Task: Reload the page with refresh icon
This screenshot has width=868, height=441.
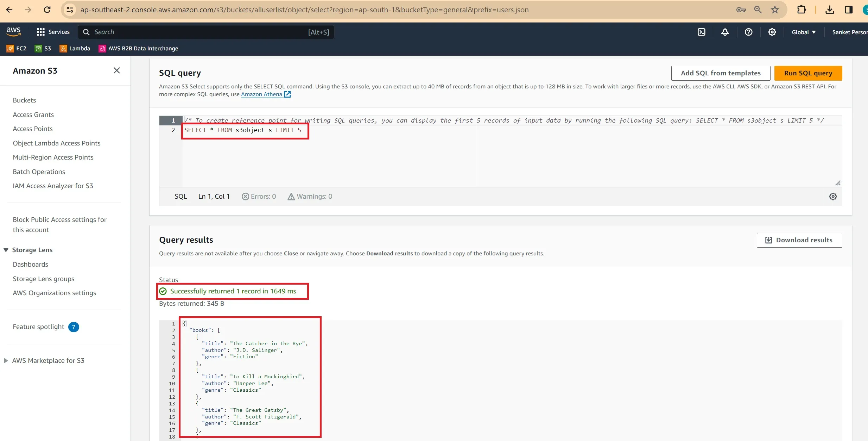Action: click(x=47, y=10)
